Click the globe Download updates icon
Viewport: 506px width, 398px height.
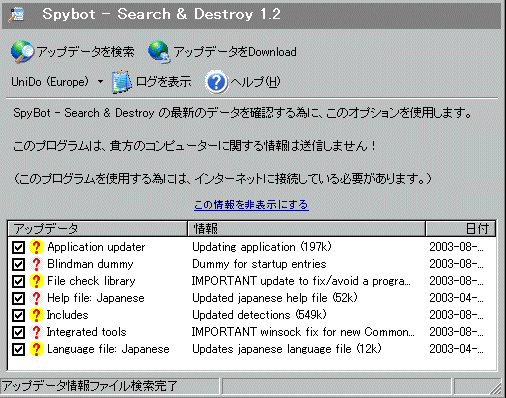(x=159, y=52)
